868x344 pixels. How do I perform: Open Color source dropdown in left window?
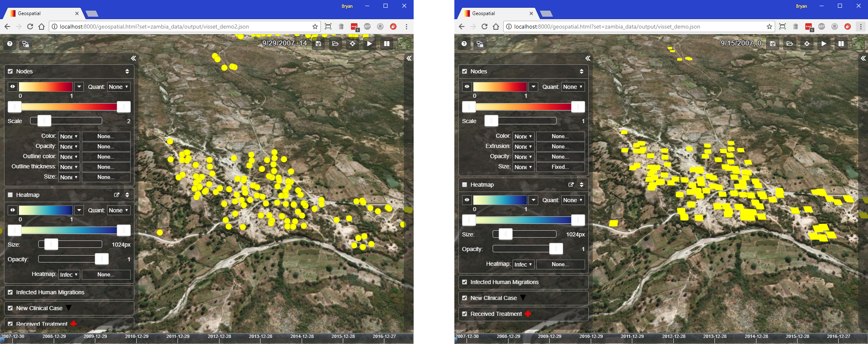pos(69,137)
